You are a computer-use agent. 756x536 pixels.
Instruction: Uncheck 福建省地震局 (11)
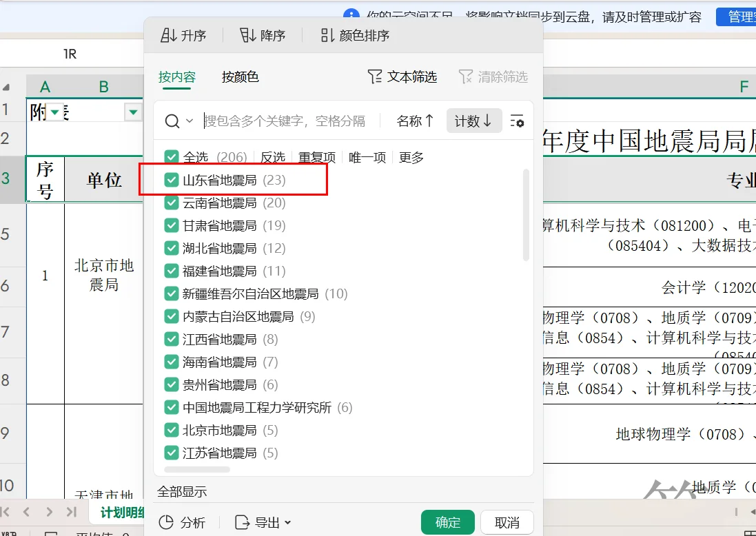pos(172,271)
